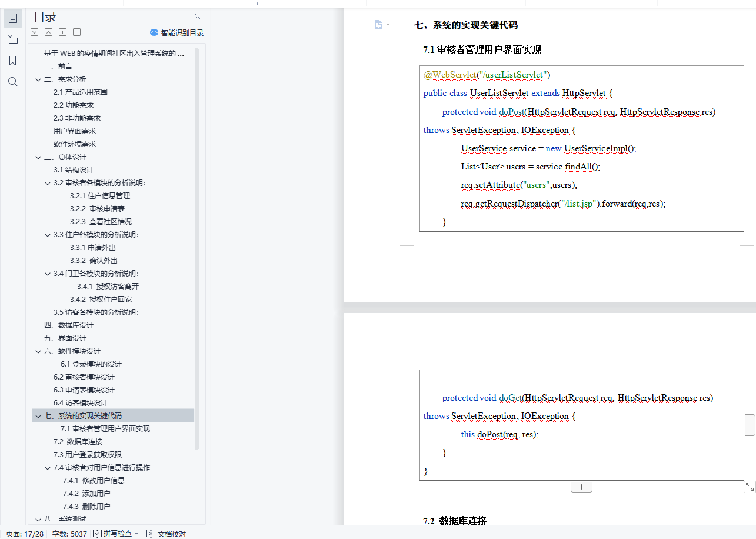Jump to 3.1 结构设计

(74, 169)
